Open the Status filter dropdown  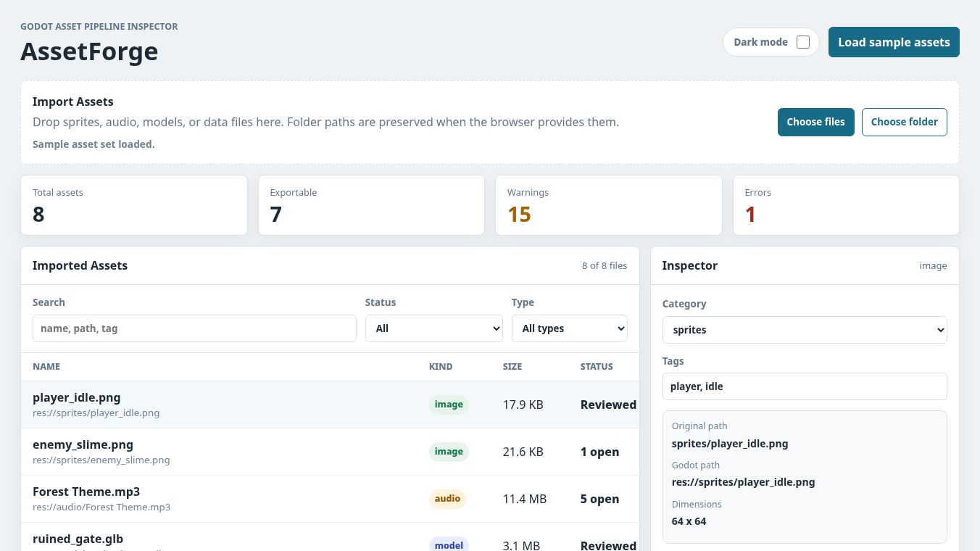coord(433,328)
